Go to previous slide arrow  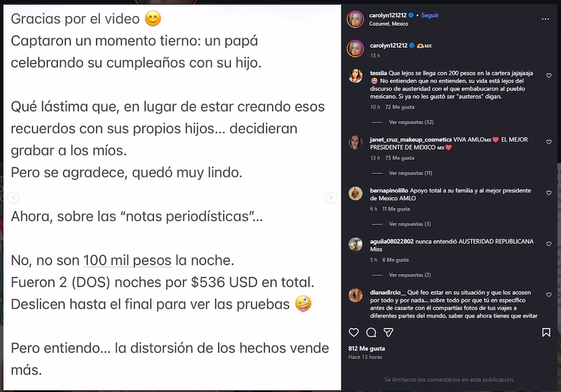point(13,198)
